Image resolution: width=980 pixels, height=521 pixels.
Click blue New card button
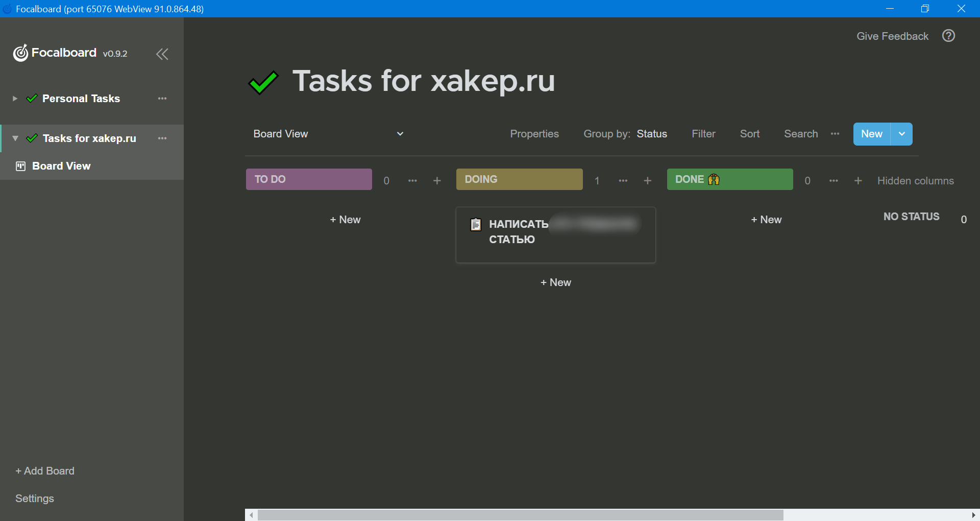[872, 134]
